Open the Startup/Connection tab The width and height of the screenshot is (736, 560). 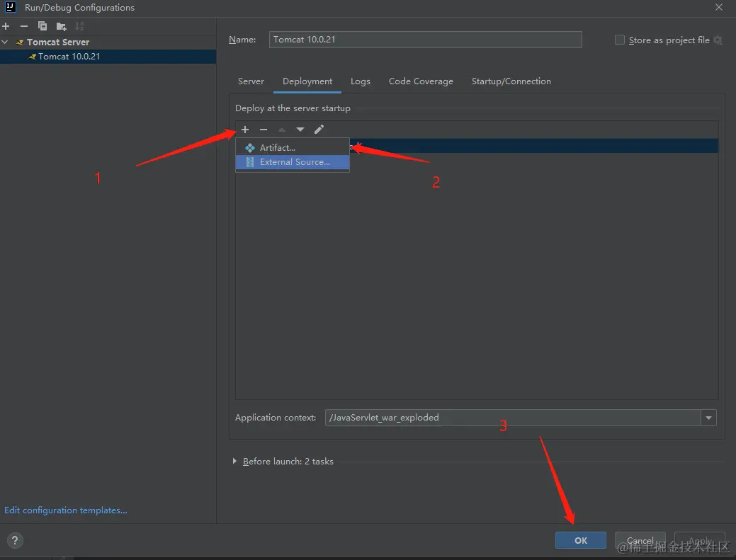pyautogui.click(x=511, y=81)
